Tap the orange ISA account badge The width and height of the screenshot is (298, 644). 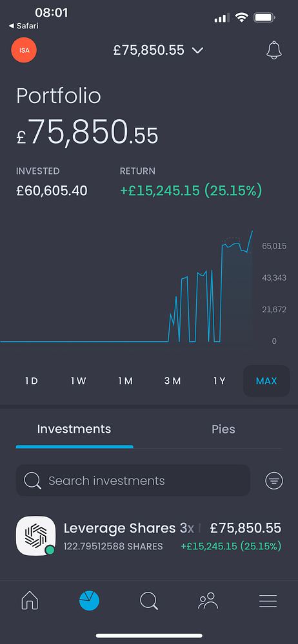click(24, 50)
